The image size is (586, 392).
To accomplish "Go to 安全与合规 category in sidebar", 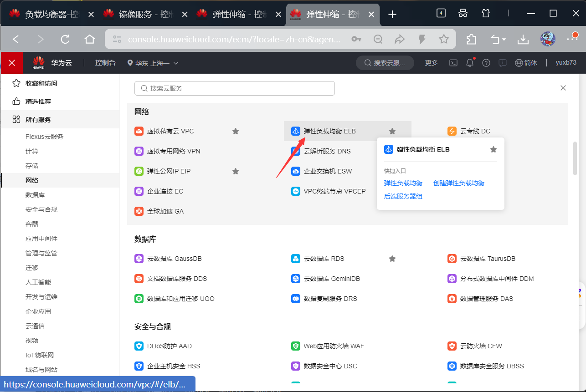I will tap(41, 209).
